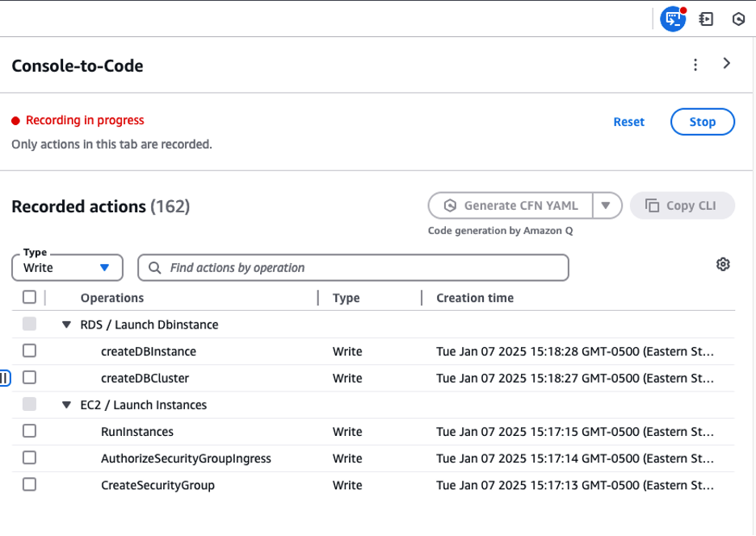Check the select-all checkbox in the table header
The image size is (756, 536).
click(29, 296)
